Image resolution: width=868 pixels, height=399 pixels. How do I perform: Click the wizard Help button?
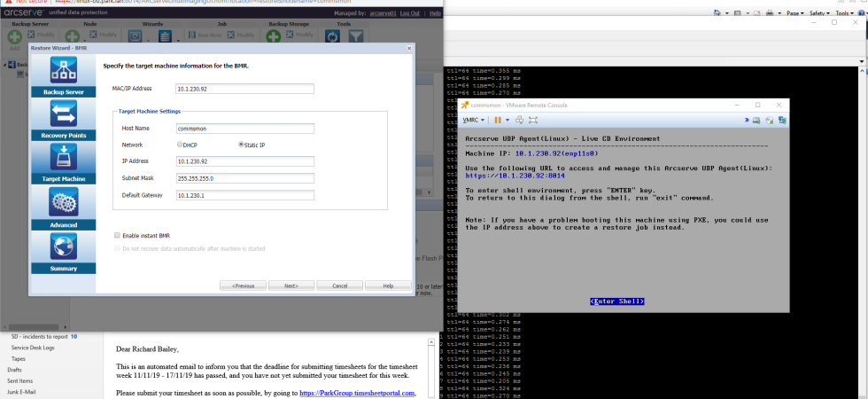coord(388,286)
